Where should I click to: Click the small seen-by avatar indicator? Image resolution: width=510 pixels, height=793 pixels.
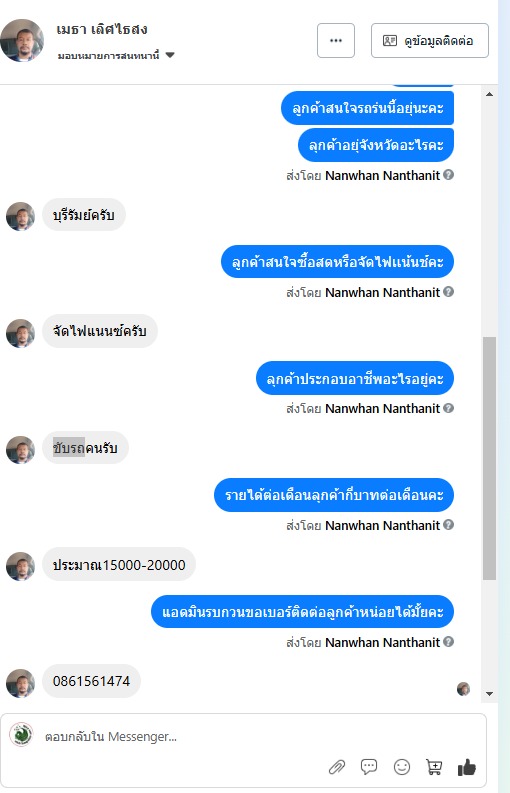463,688
